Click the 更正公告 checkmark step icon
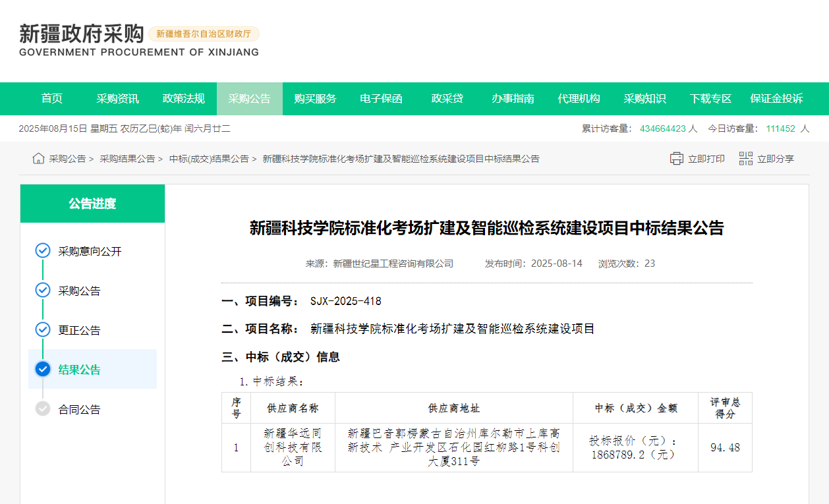 coord(43,330)
